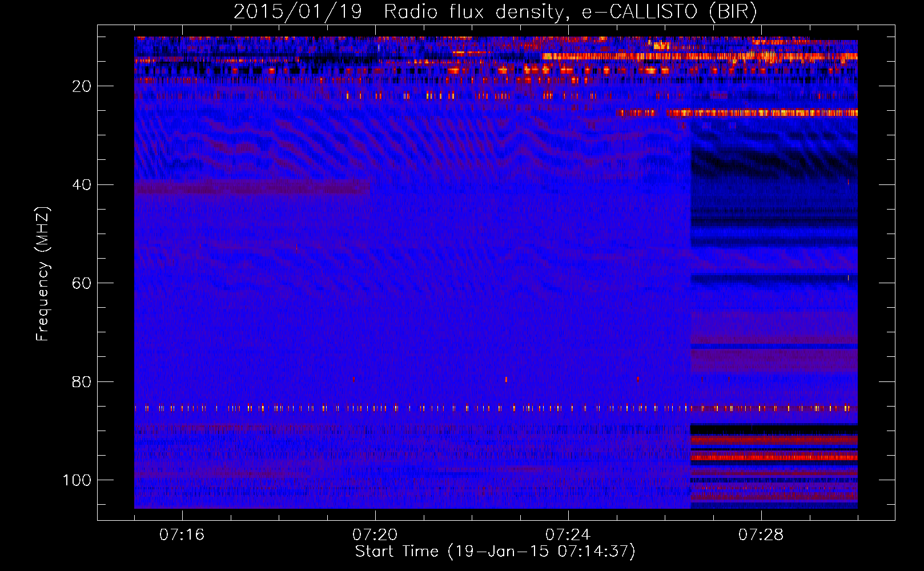Image resolution: width=924 pixels, height=571 pixels.
Task: Click the x-axis label 'Start Time (19-Jan-15 07:14:37)'
Action: pyautogui.click(x=495, y=552)
